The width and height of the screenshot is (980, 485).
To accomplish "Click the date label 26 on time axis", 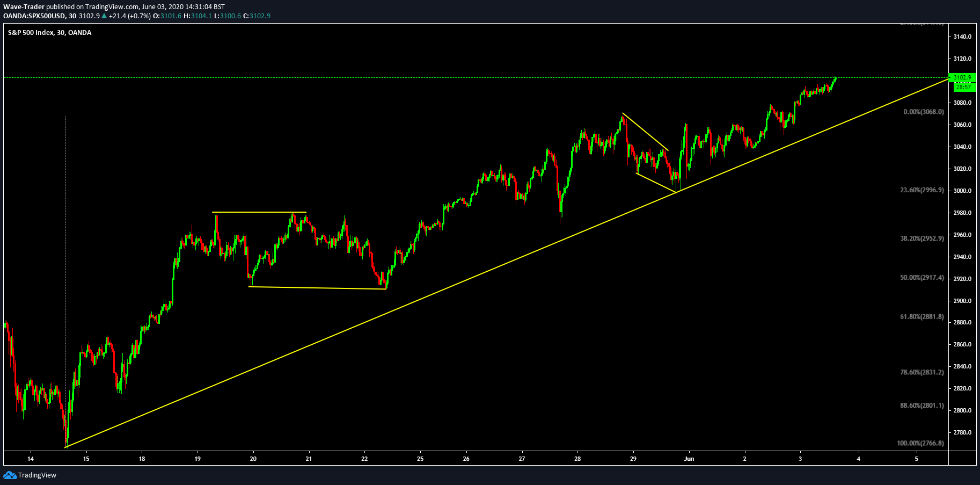I will (x=466, y=459).
